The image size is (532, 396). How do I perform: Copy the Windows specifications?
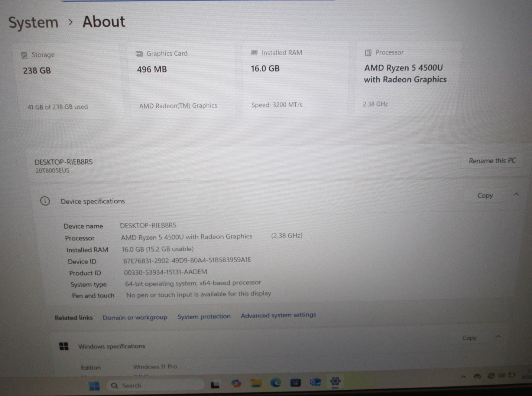point(469,338)
